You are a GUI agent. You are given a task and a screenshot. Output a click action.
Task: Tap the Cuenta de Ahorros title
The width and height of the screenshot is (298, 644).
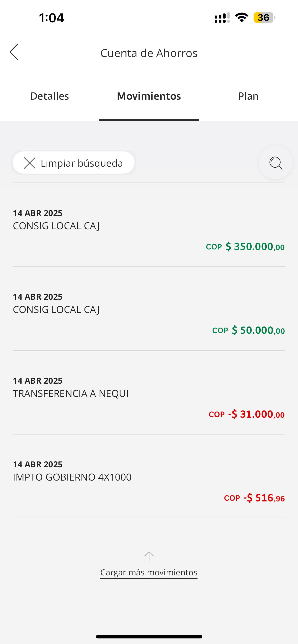click(149, 53)
